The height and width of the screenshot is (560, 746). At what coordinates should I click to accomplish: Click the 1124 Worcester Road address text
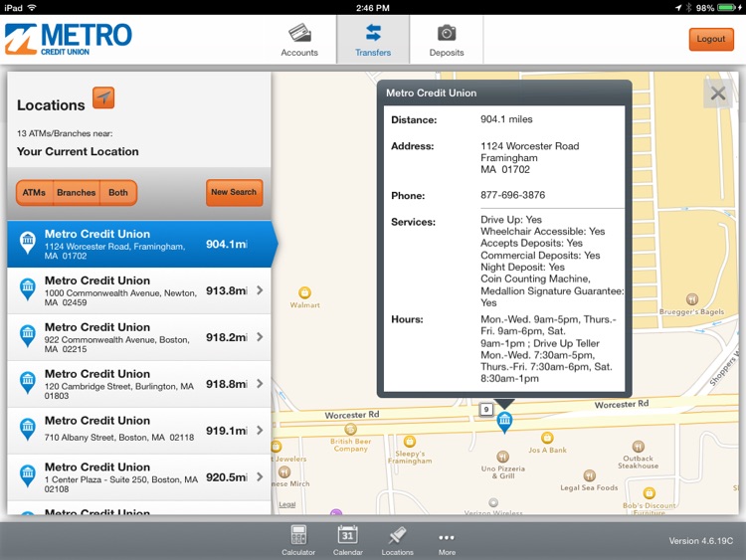pos(529,146)
